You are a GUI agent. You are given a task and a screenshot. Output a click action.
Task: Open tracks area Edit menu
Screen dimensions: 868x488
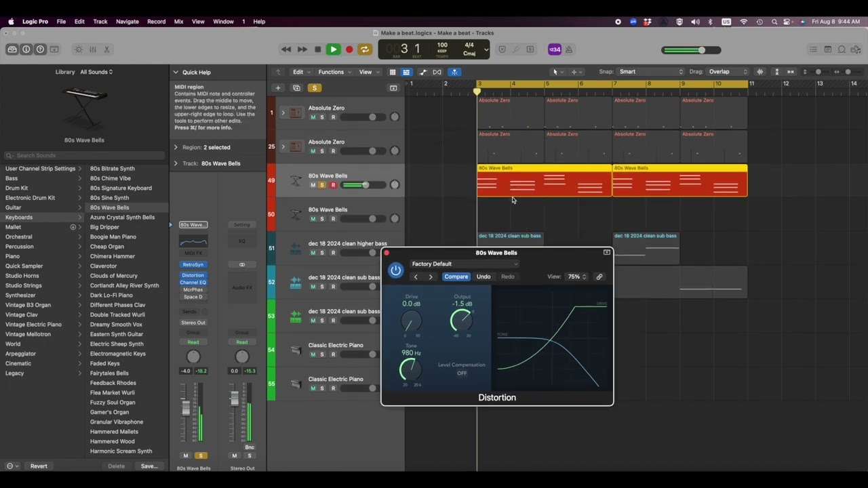300,72
